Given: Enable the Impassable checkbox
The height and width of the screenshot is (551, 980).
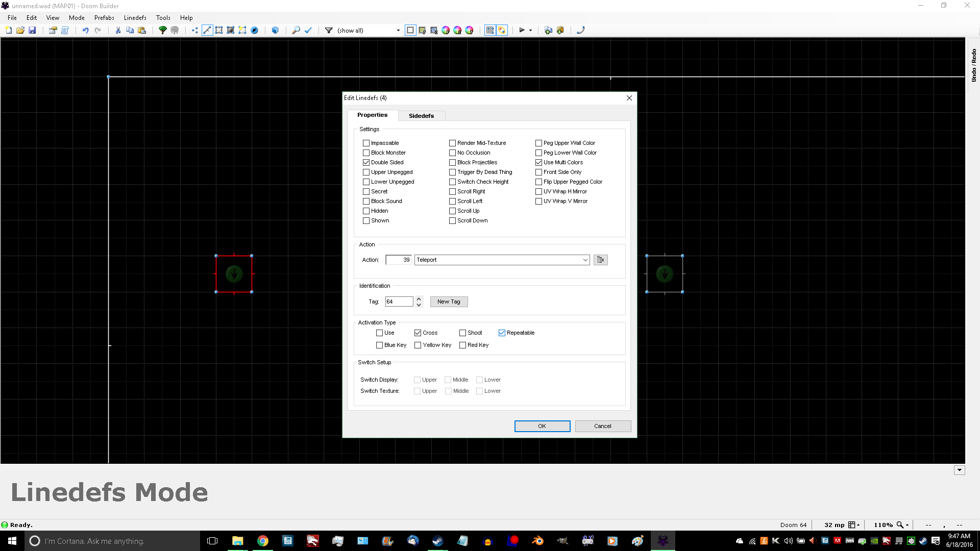Looking at the screenshot, I should 366,143.
